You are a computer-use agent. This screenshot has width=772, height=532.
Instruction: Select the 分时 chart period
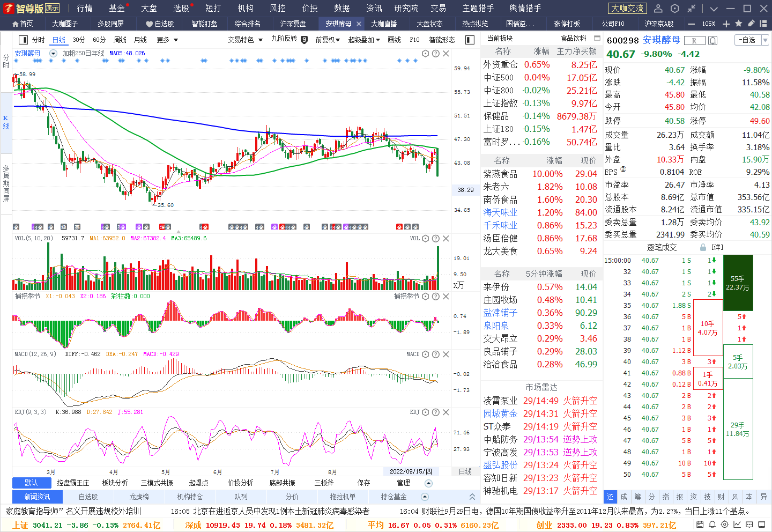point(38,40)
